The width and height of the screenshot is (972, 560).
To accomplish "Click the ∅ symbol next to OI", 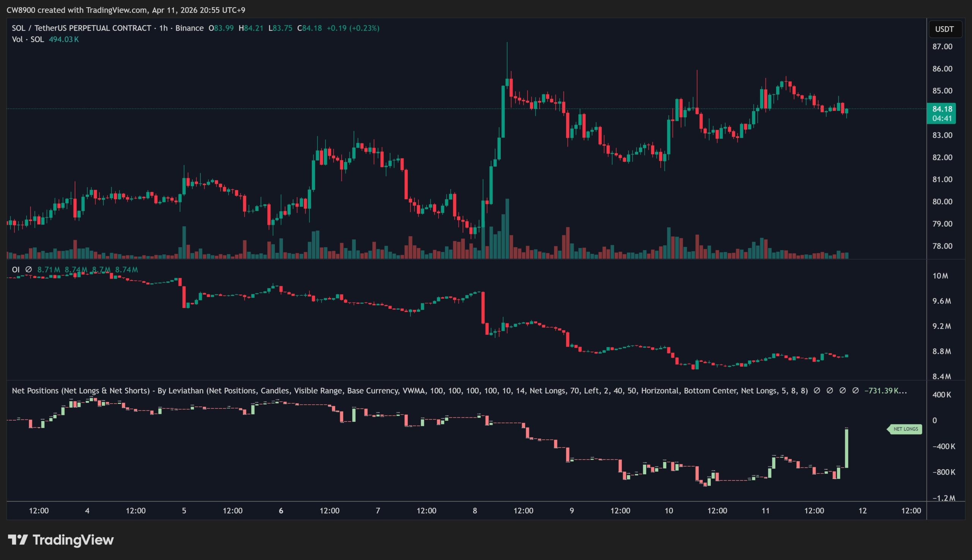I will (28, 270).
